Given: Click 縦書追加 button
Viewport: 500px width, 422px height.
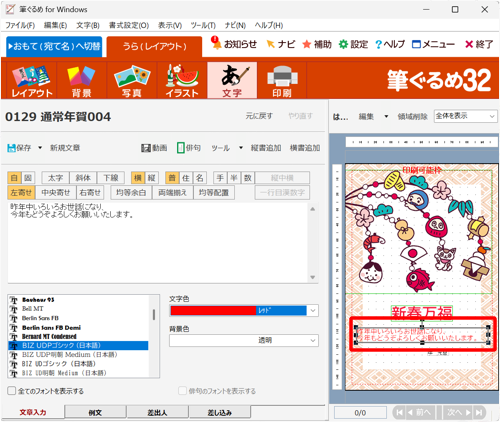Looking at the screenshot, I should pos(266,148).
